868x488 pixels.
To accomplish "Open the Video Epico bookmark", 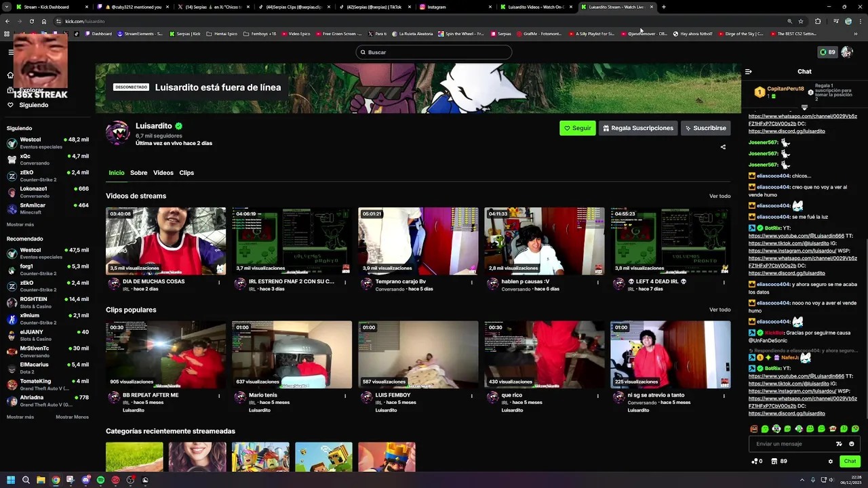I will 295,33.
